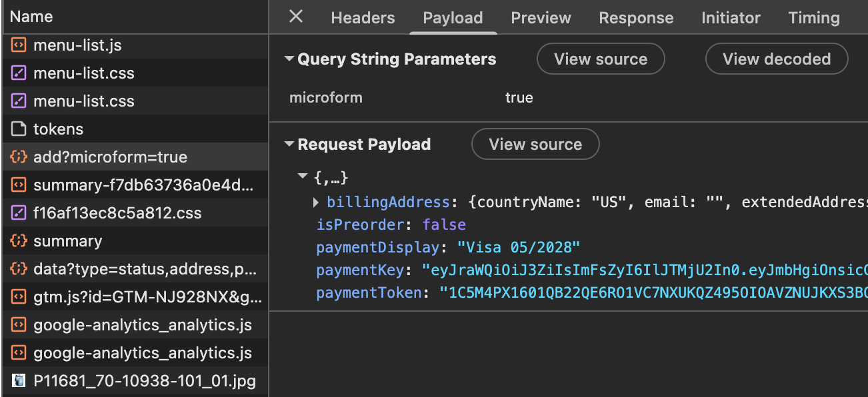Click the paymentToken key name

point(369,292)
